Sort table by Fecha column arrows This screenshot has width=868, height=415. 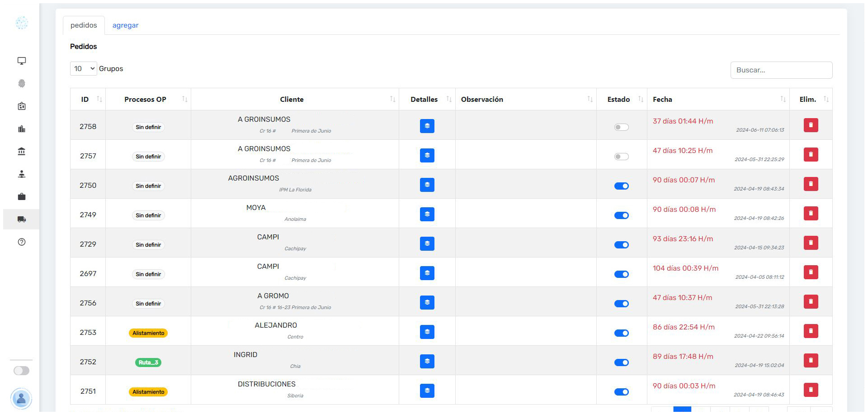click(783, 100)
